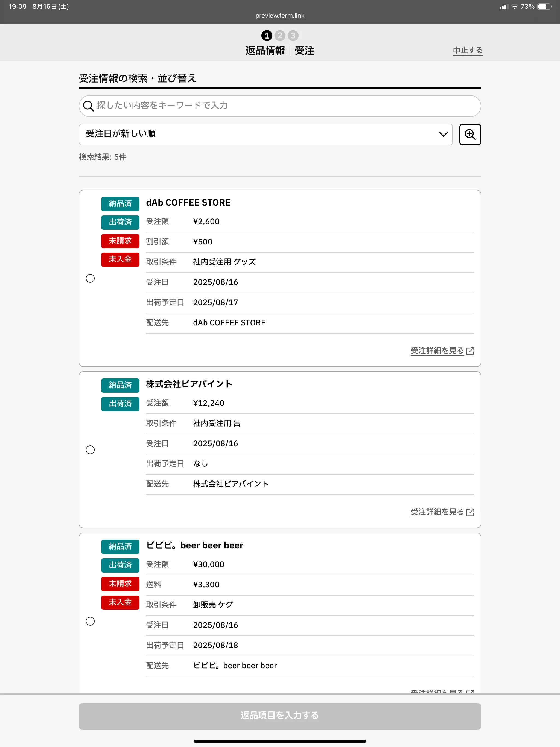Open the 受注日が新しい順 sort dropdown
This screenshot has height=747, width=560.
click(257, 135)
